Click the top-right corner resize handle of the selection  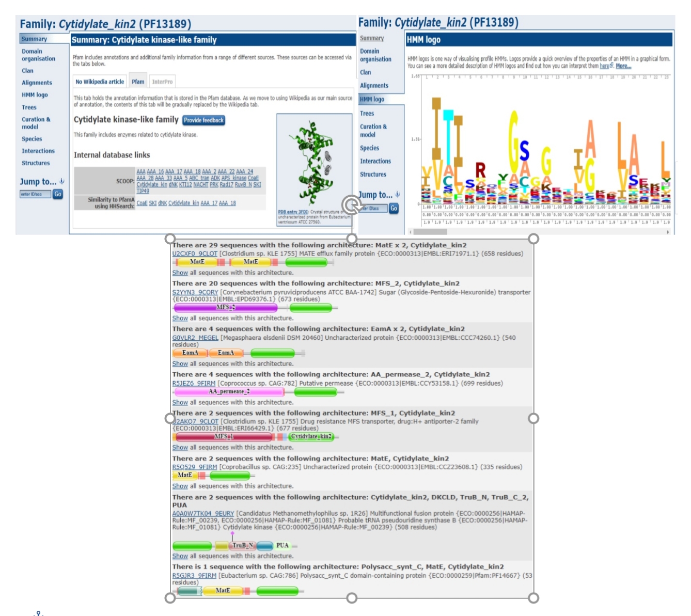(533, 239)
